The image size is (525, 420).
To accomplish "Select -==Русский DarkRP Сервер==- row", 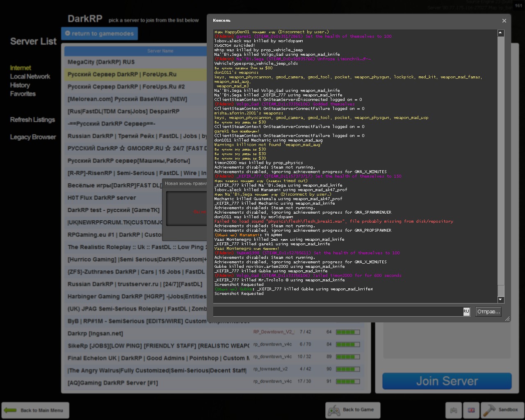I will tap(135, 124).
